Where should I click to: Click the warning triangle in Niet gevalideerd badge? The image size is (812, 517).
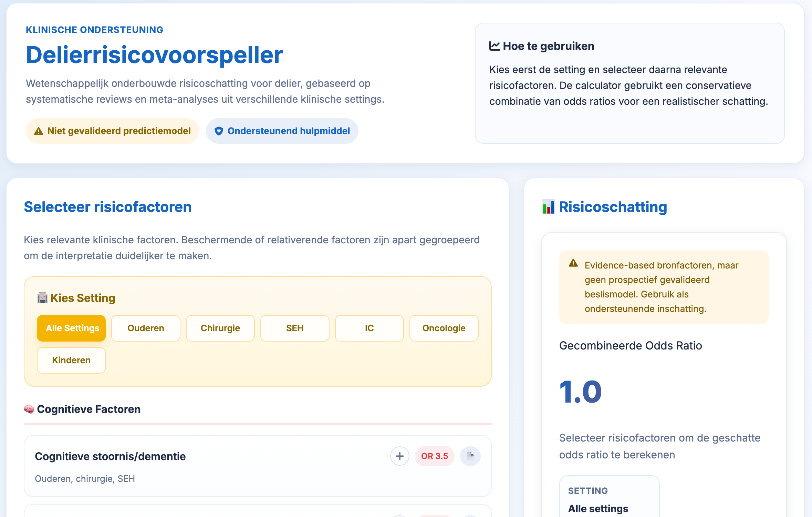[x=39, y=131]
